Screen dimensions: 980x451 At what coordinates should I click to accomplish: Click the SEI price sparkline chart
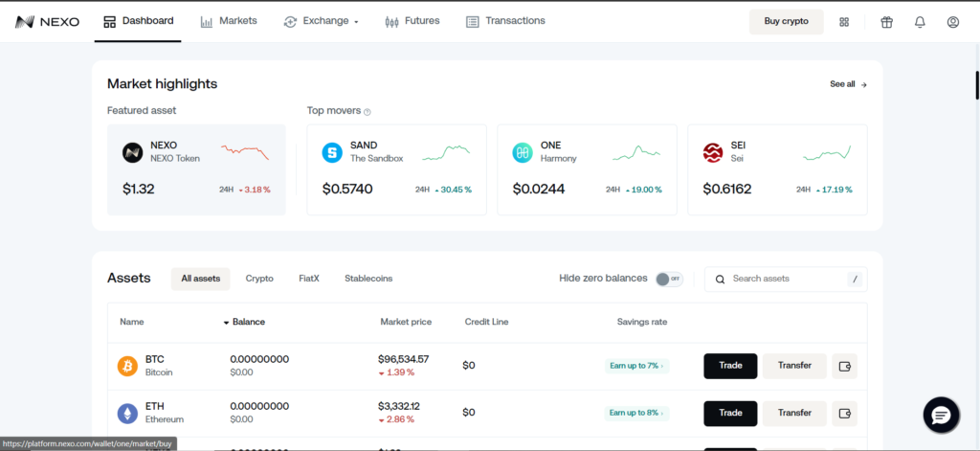click(826, 152)
